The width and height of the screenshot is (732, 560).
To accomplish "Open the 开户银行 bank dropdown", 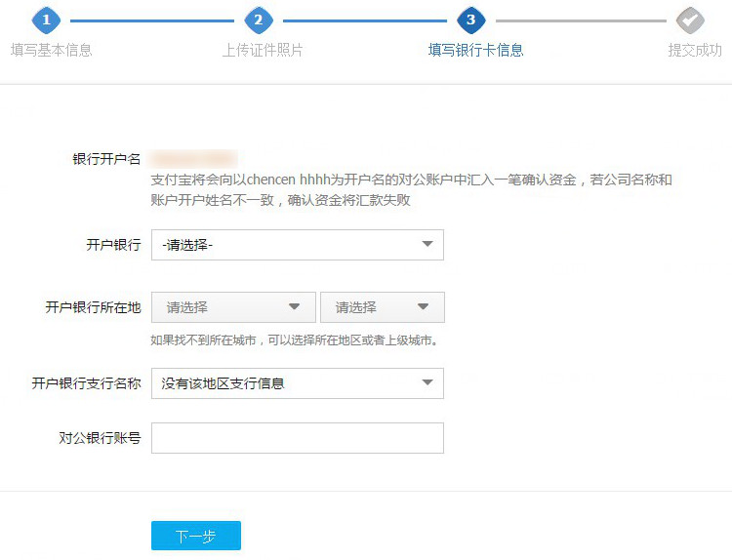I will [x=297, y=245].
